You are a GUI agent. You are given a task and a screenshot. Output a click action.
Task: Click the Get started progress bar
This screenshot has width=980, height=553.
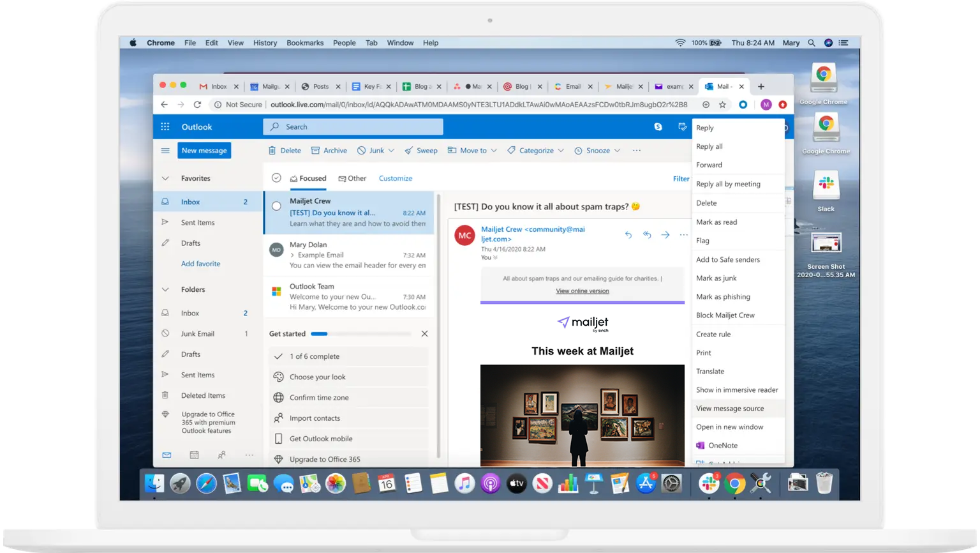point(361,334)
